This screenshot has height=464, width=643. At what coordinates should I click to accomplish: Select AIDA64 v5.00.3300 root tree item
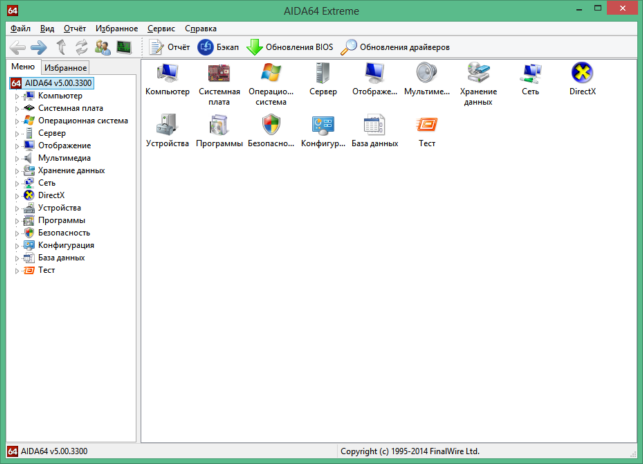[52, 83]
